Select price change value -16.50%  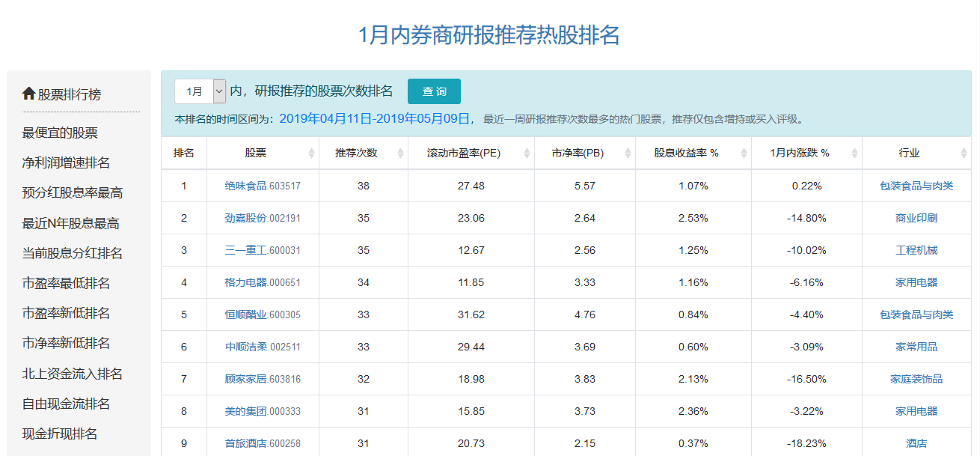point(806,379)
